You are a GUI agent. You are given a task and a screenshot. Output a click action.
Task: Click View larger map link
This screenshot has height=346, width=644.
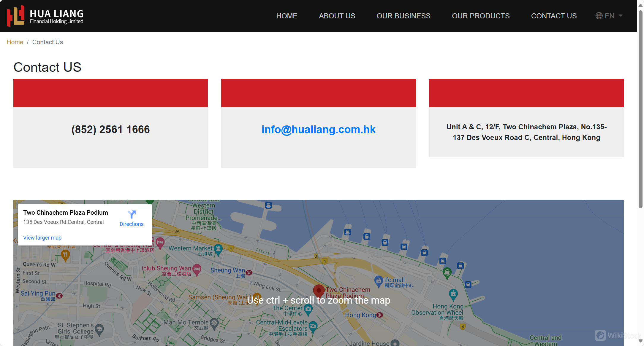coord(42,238)
